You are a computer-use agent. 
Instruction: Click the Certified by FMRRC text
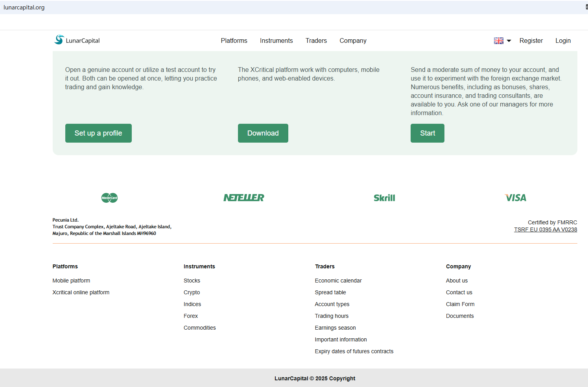click(553, 222)
